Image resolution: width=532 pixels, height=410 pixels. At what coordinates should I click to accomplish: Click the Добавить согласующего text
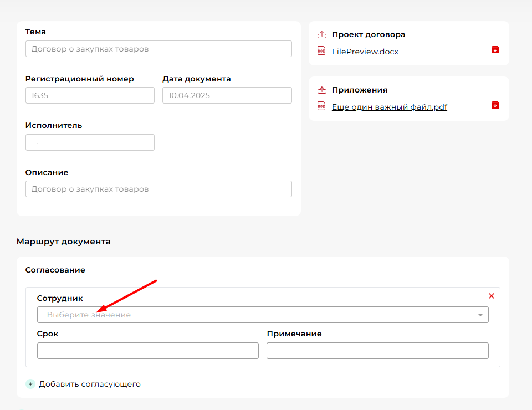click(90, 384)
